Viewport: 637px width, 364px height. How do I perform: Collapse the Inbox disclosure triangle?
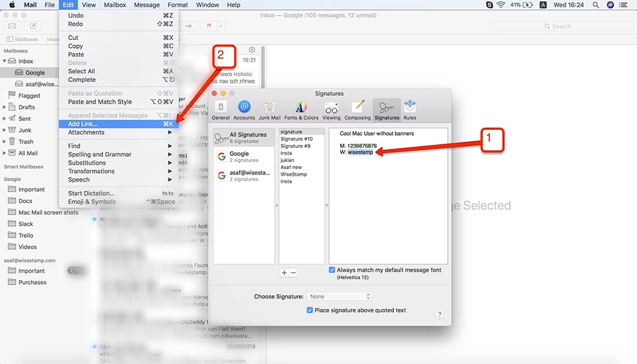(x=5, y=61)
